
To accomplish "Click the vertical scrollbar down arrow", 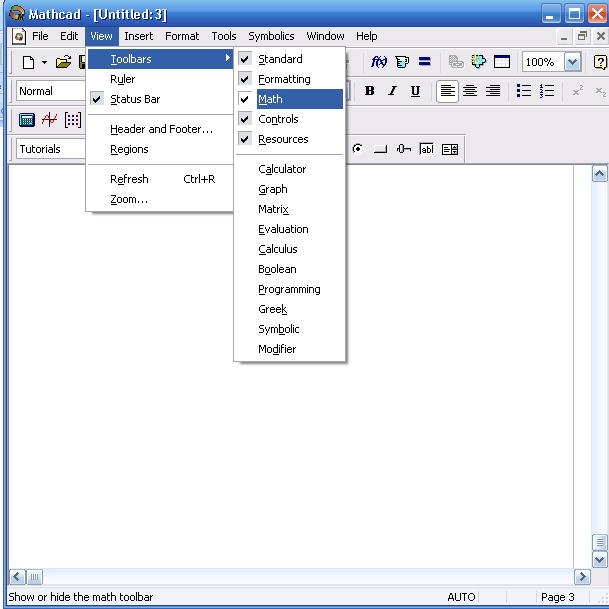I will click(600, 560).
